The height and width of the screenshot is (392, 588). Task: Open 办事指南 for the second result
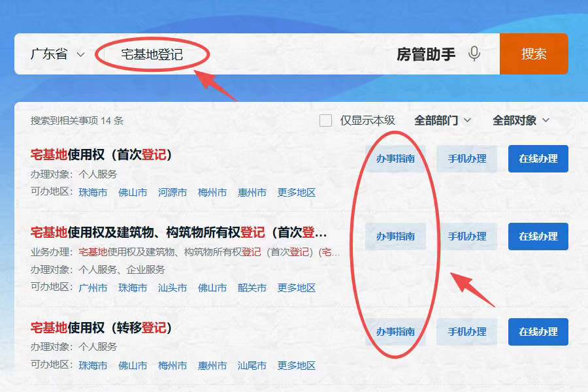pos(395,237)
